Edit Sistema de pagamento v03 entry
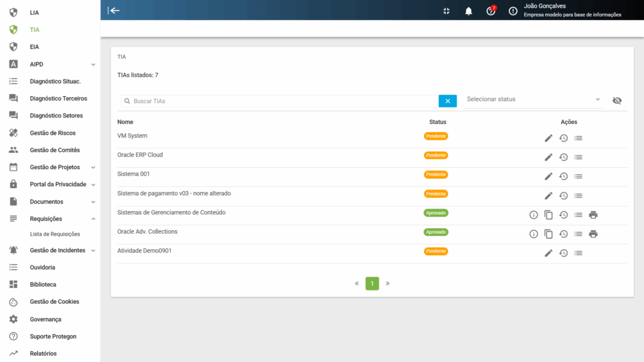The height and width of the screenshot is (362, 644). (548, 196)
